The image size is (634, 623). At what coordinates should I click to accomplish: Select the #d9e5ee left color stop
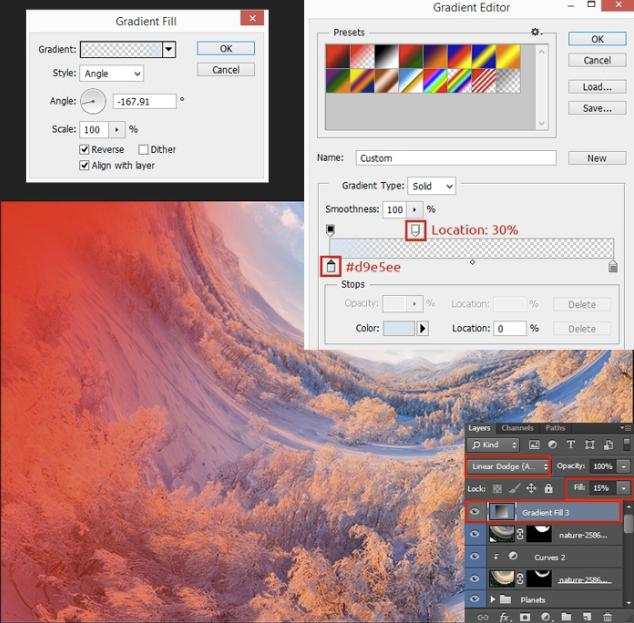click(x=331, y=266)
